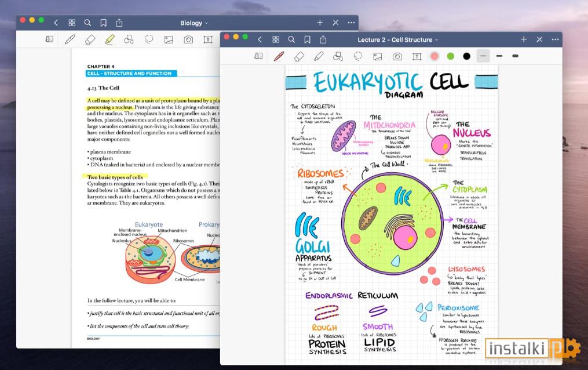The image size is (588, 370).
Task: Click the 'plasma membrane' bullet item
Action: coord(109,152)
